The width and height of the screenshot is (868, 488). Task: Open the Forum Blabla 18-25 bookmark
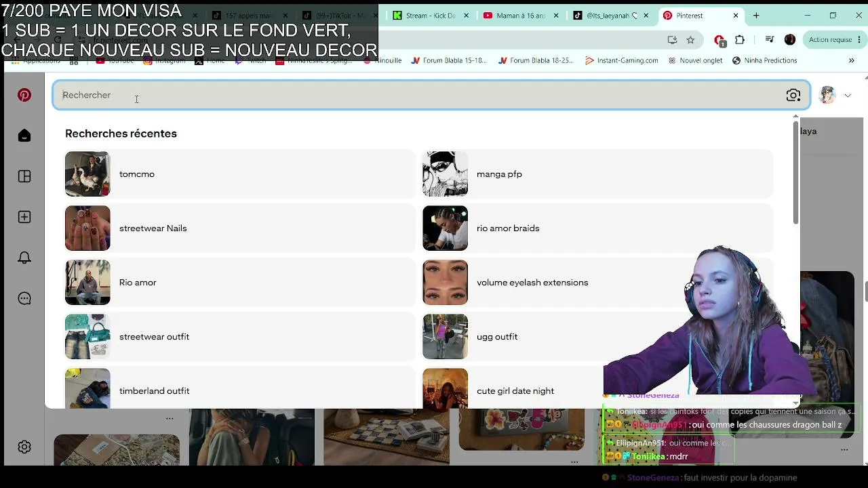coord(536,60)
